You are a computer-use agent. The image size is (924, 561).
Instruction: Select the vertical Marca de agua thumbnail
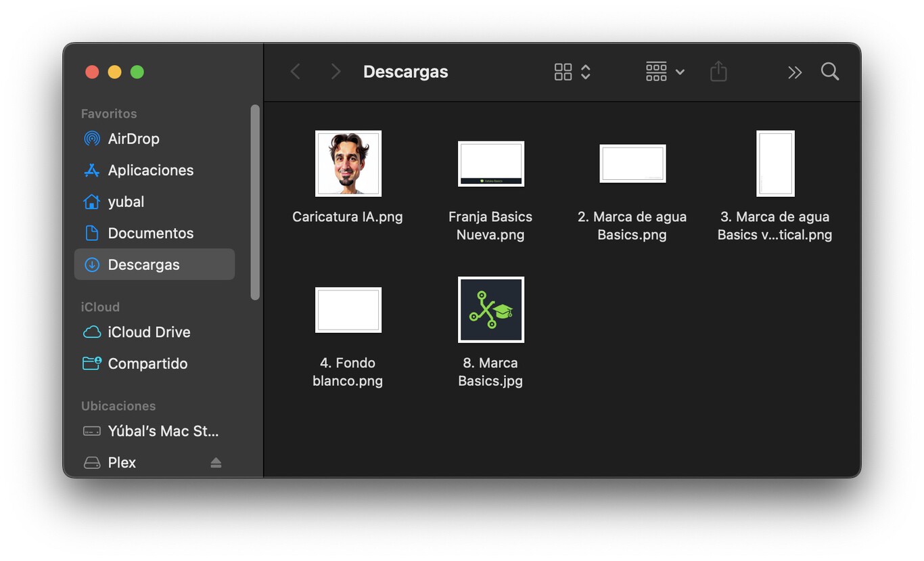[775, 163]
